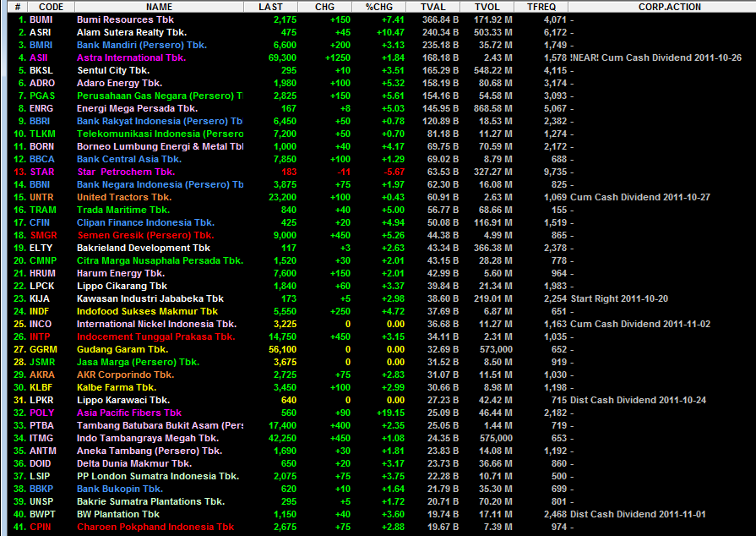Click Indo Tambangraya Megah Tbk. name
This screenshot has height=536, width=756.
click(148, 438)
